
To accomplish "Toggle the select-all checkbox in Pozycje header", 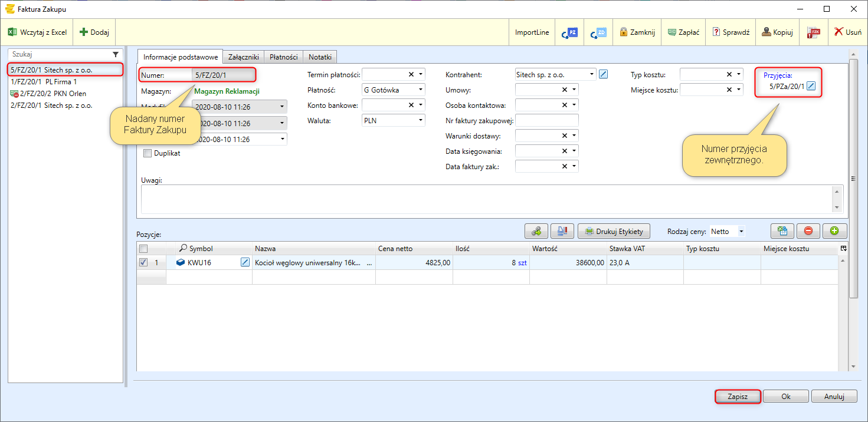I will [x=143, y=249].
